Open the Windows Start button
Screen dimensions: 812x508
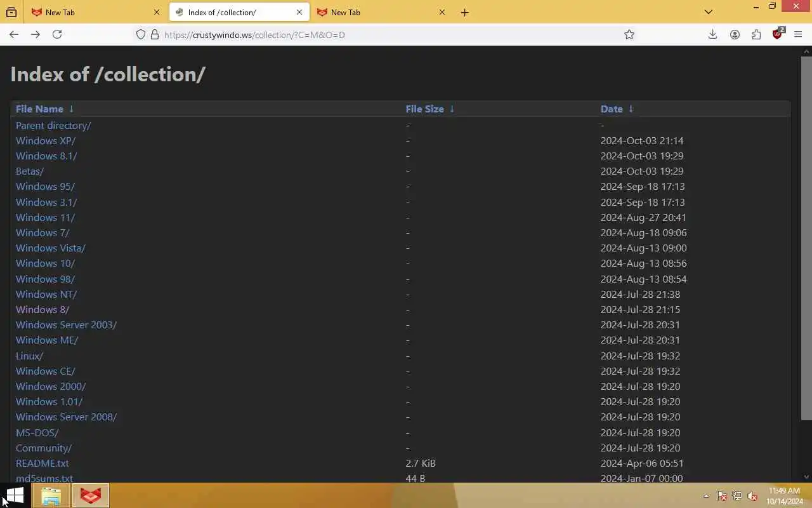click(15, 496)
